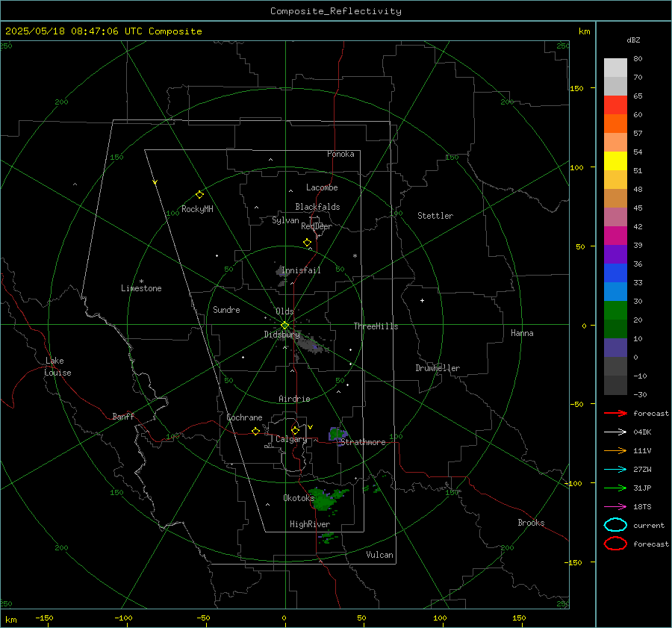Pick the bright green 20-30 dBZ swatch
The image size is (672, 628).
[615, 311]
